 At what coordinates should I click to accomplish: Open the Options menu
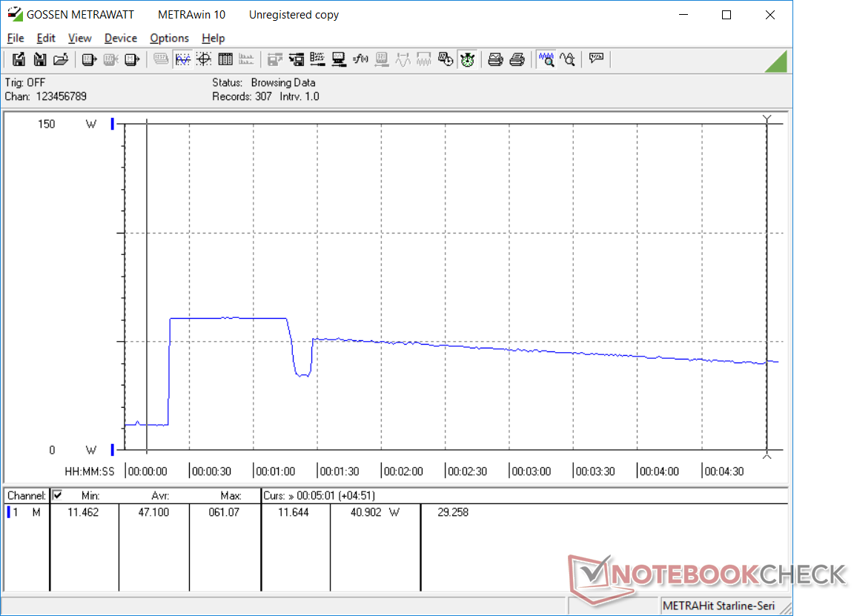(x=169, y=38)
